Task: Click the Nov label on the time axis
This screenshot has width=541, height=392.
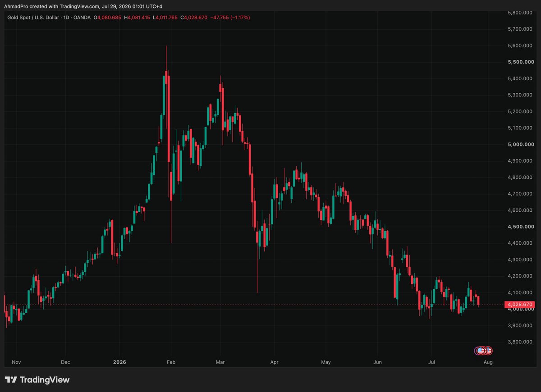Action: click(x=16, y=362)
